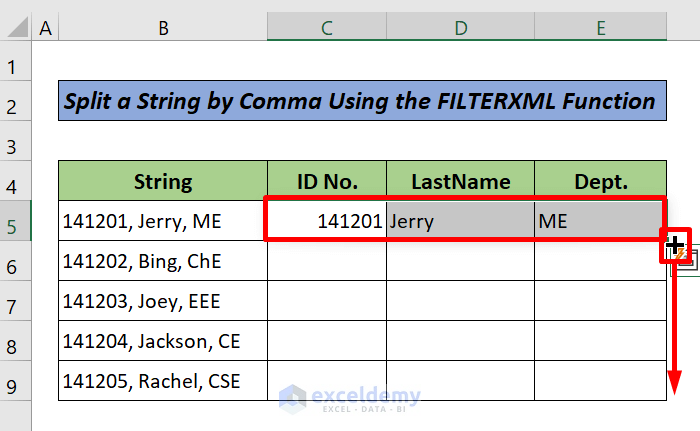
Task: Click cell containing "141201, Jerry, ME"
Action: click(x=162, y=221)
